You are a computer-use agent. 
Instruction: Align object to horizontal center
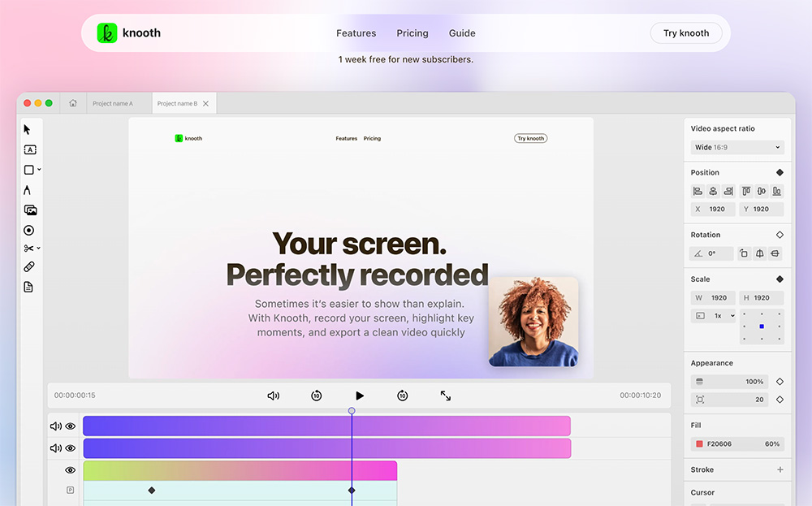(x=713, y=191)
